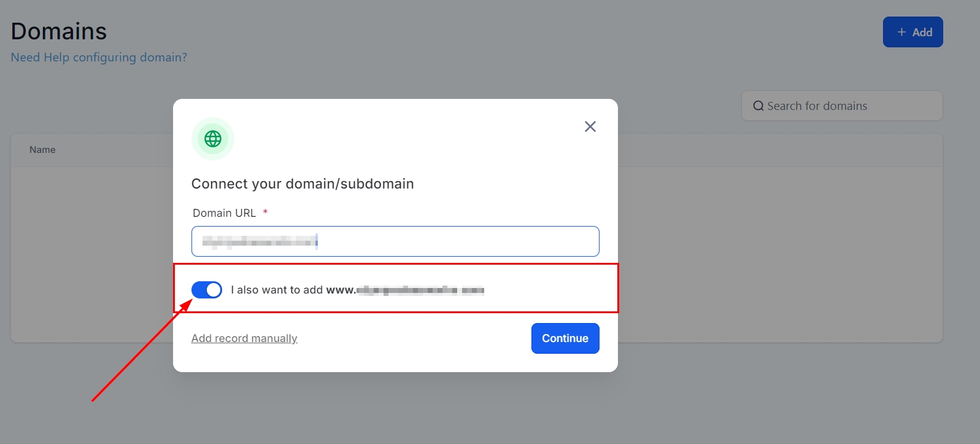Open Need Help configuring domain link
The image size is (980, 444).
coord(99,57)
